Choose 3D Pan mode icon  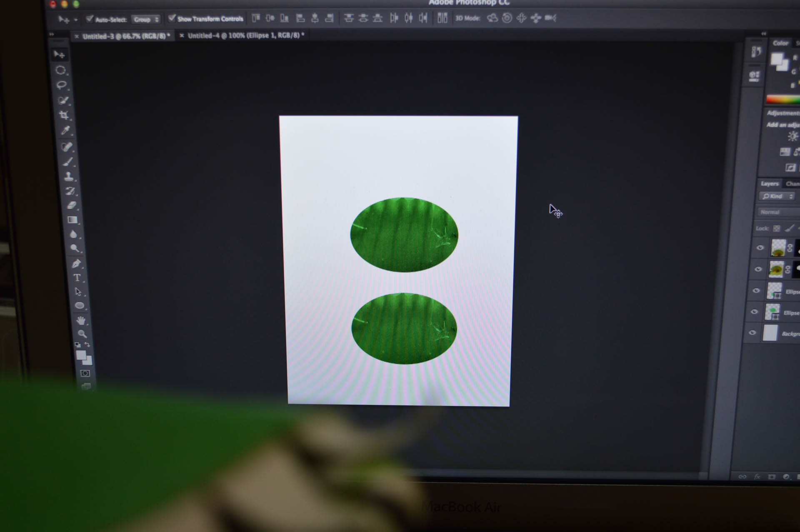[521, 18]
